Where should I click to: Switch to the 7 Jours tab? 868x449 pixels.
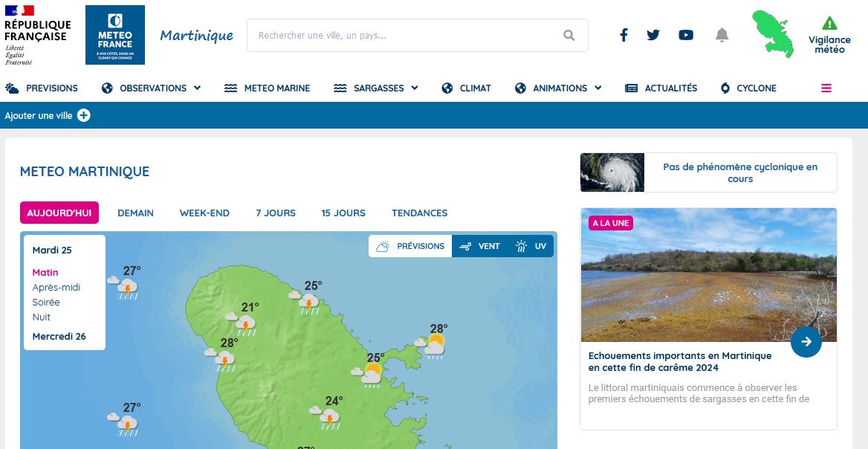(276, 213)
